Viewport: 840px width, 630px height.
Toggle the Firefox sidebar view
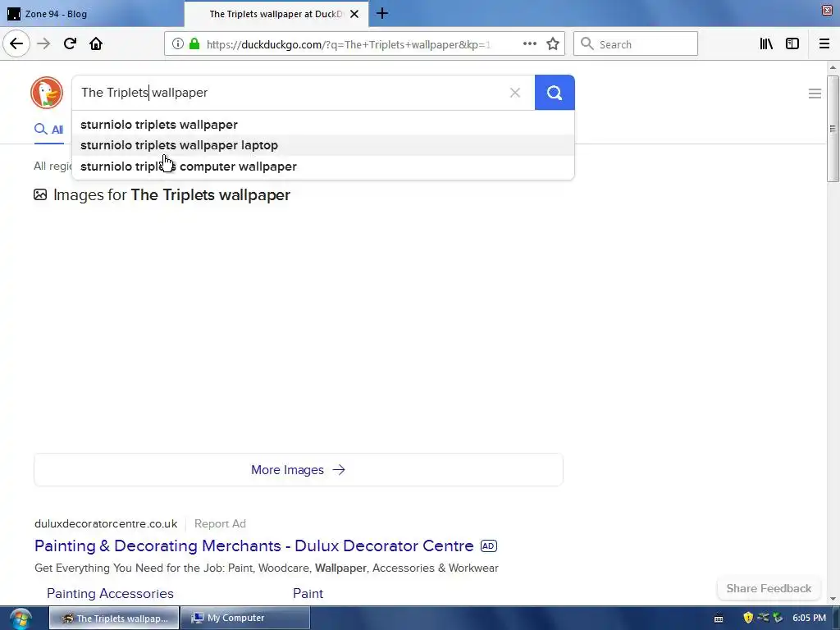[792, 44]
